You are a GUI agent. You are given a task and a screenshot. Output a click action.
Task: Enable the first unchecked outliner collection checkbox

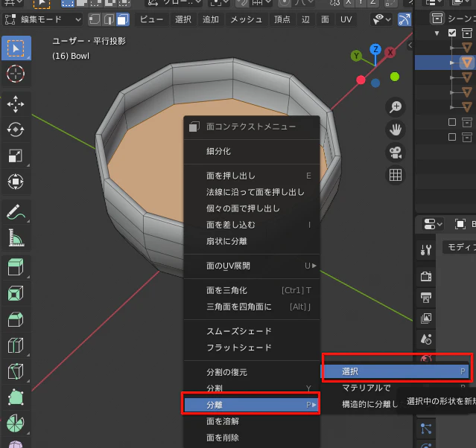[x=452, y=122]
